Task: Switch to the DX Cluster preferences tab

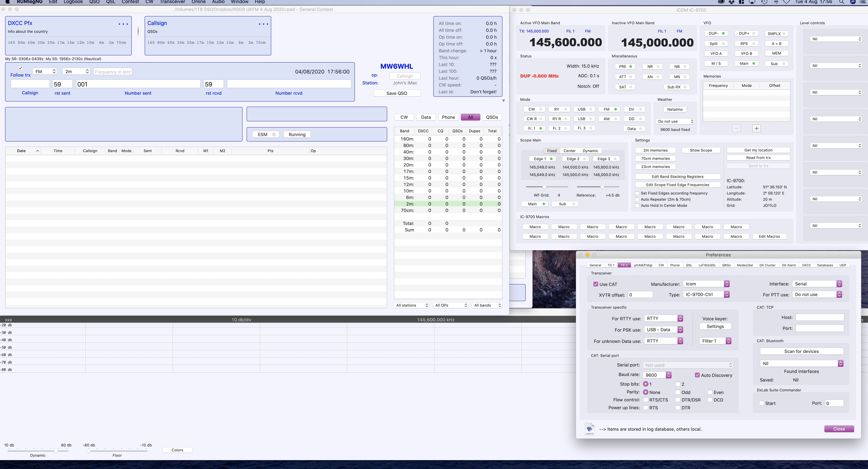Action: (x=767, y=265)
